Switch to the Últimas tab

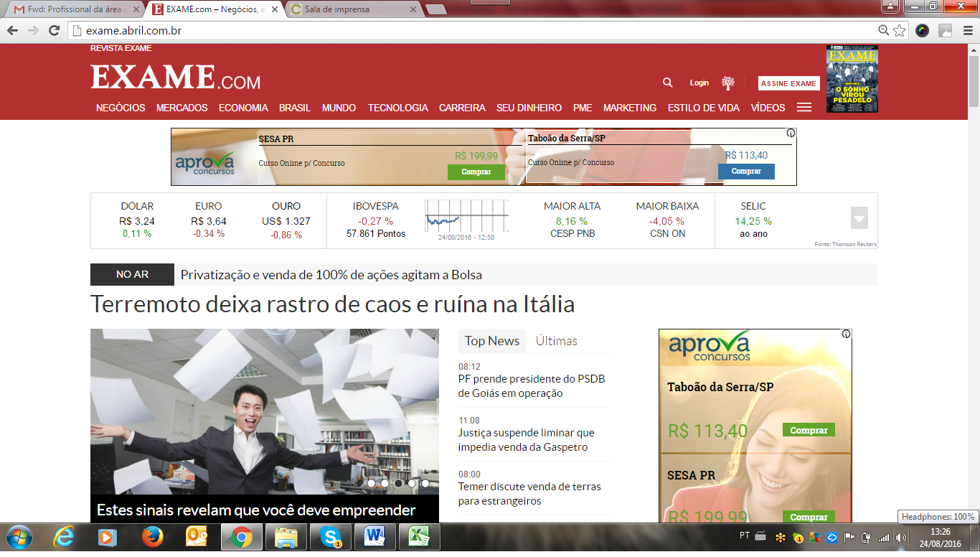557,341
